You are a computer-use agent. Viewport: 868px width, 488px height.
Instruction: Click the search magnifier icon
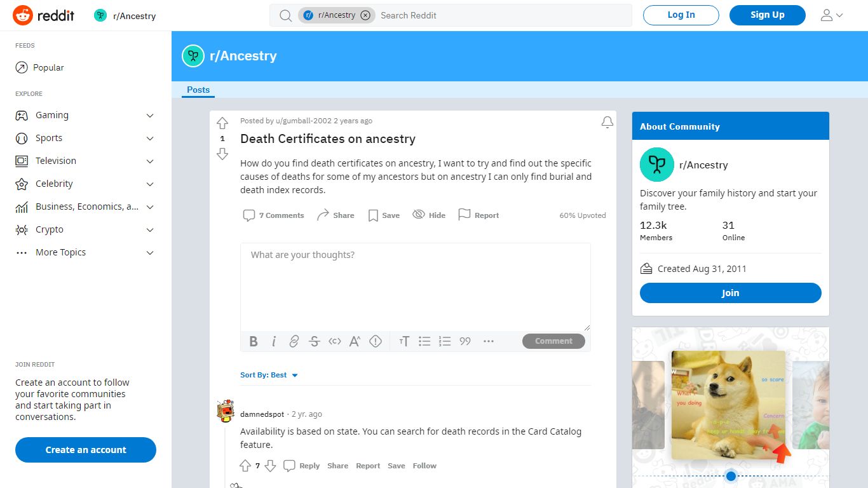point(286,15)
